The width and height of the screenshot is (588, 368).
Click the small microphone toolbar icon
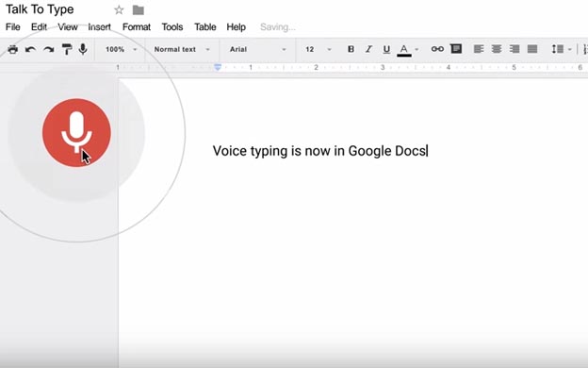pos(83,49)
